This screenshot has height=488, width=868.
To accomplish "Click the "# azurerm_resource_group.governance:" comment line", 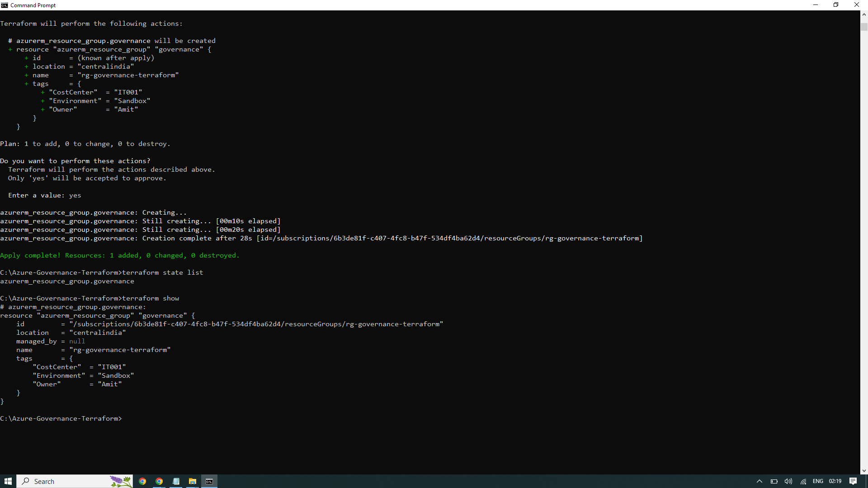I will 73,307.
